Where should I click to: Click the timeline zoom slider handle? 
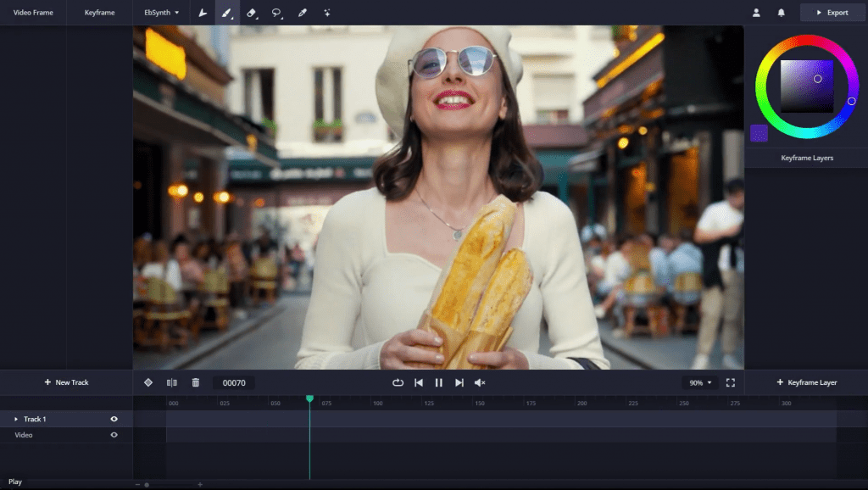tap(147, 484)
